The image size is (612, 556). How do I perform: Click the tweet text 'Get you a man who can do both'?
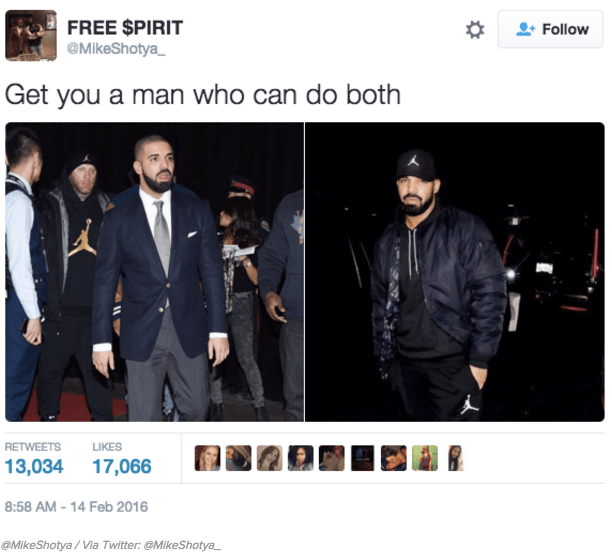(x=203, y=96)
